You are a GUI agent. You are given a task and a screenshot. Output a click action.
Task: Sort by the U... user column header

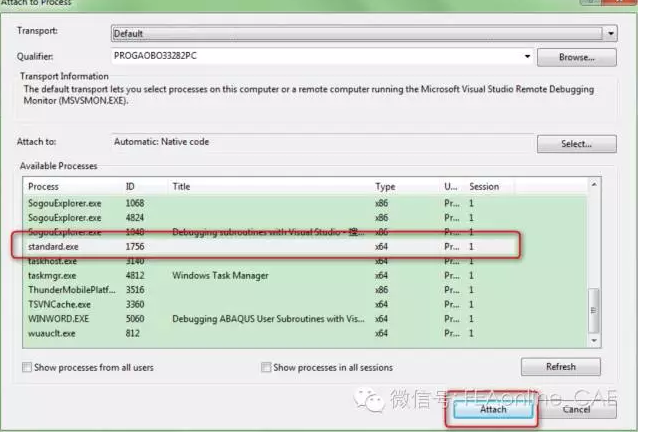451,187
